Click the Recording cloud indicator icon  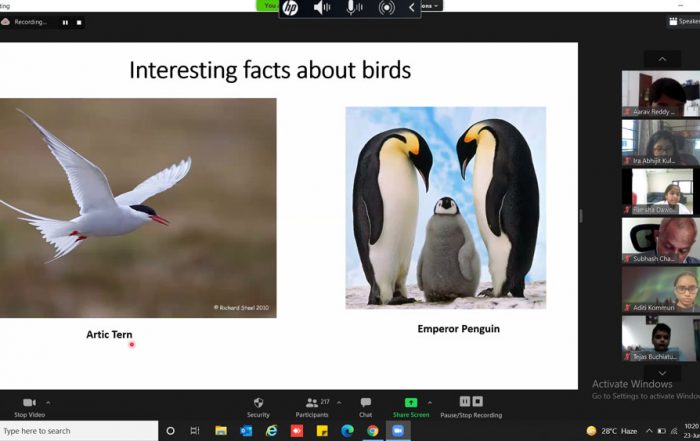5,22
